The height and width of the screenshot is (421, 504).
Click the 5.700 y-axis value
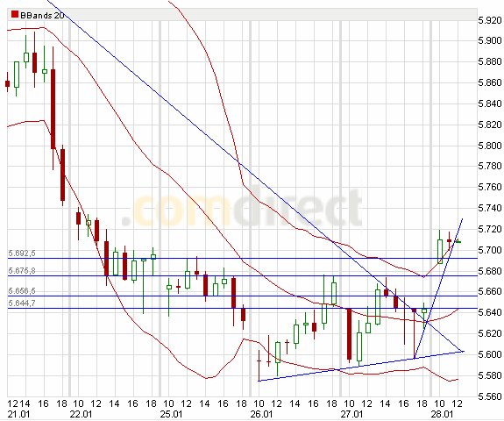pyautogui.click(x=490, y=250)
